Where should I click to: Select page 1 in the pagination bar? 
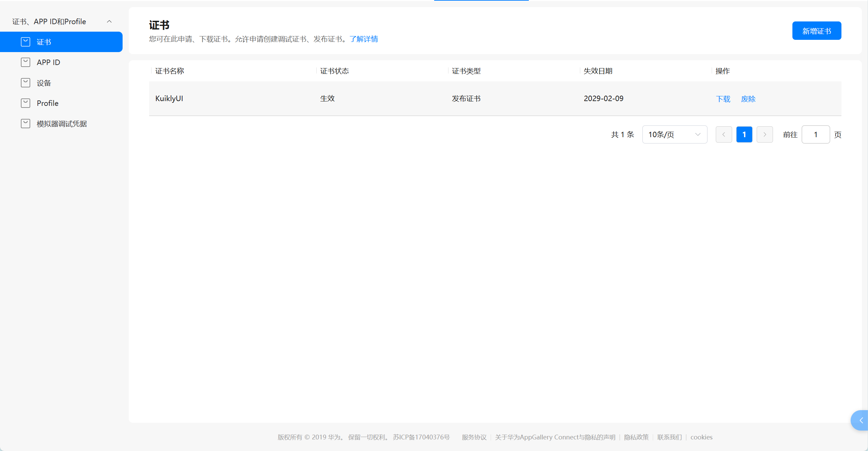(744, 134)
